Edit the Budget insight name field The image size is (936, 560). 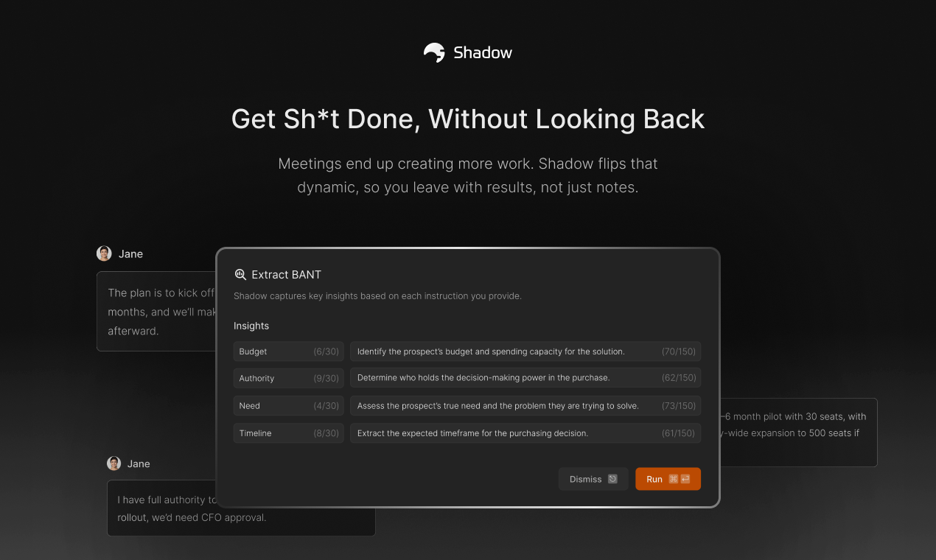click(289, 351)
